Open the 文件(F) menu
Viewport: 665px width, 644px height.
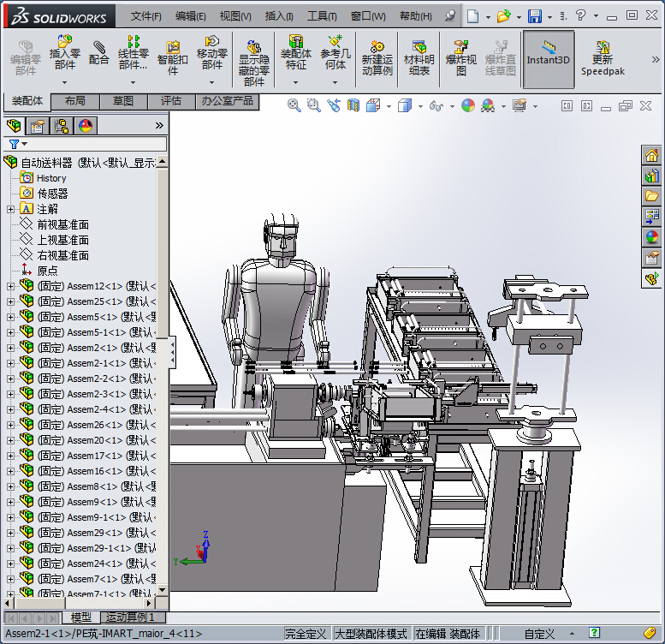(x=145, y=16)
